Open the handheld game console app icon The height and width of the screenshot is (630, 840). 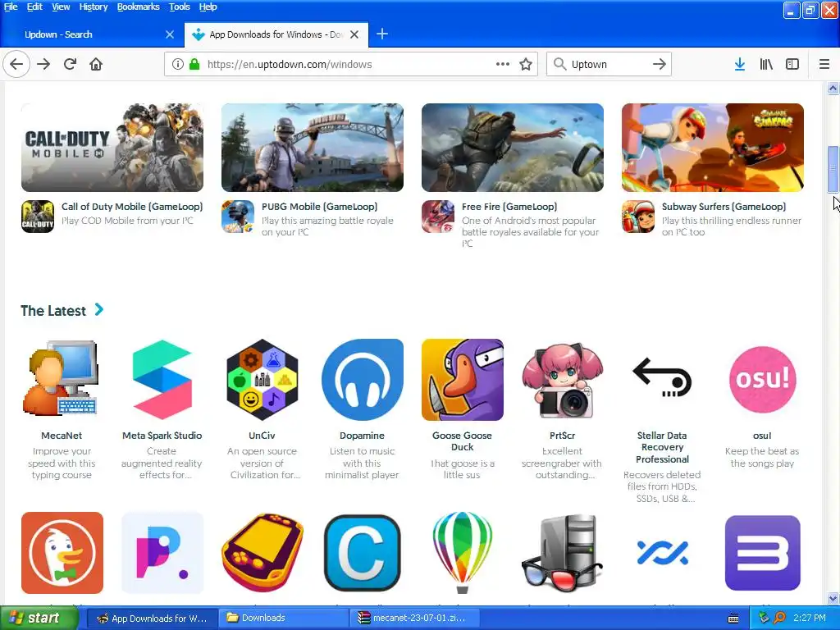[x=262, y=552]
